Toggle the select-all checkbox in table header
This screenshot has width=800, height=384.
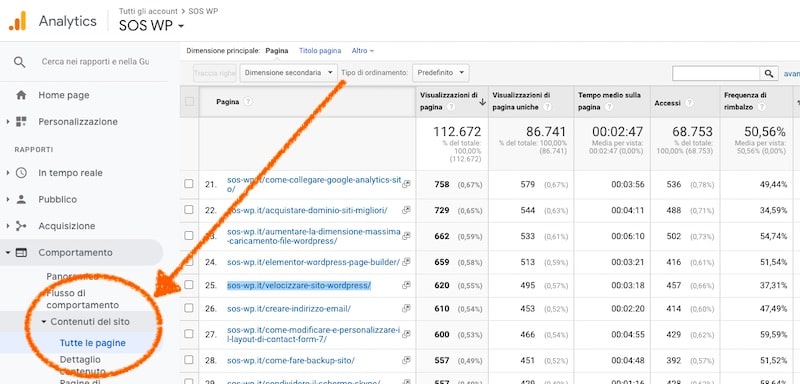click(189, 101)
